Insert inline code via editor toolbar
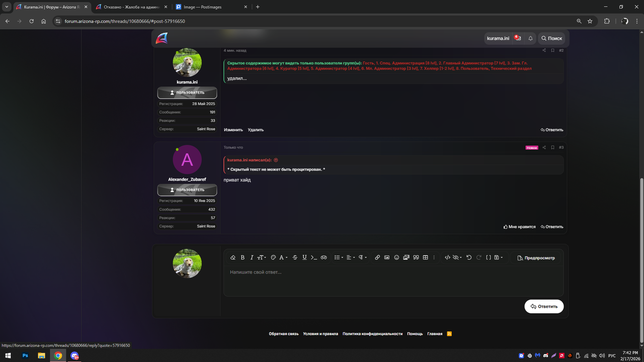 click(314, 257)
